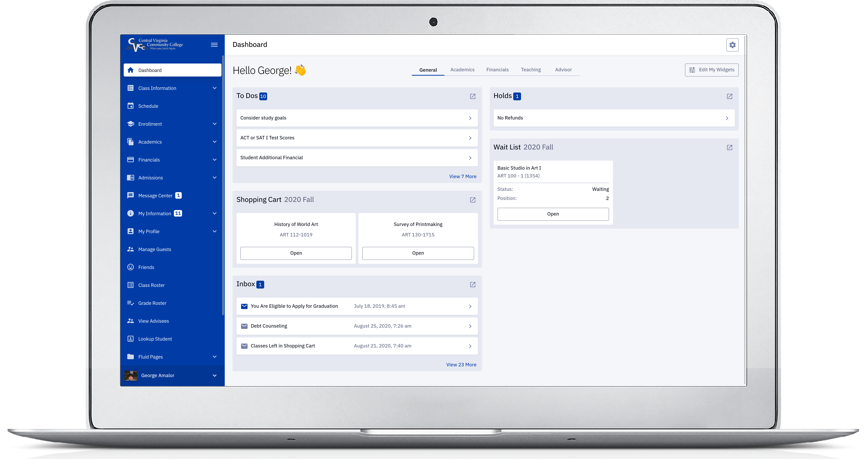
Task: Click the Class Roster list icon
Action: (130, 285)
